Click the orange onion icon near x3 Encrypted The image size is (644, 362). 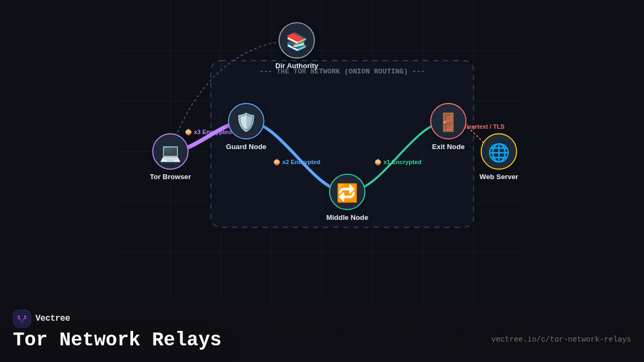[188, 131]
